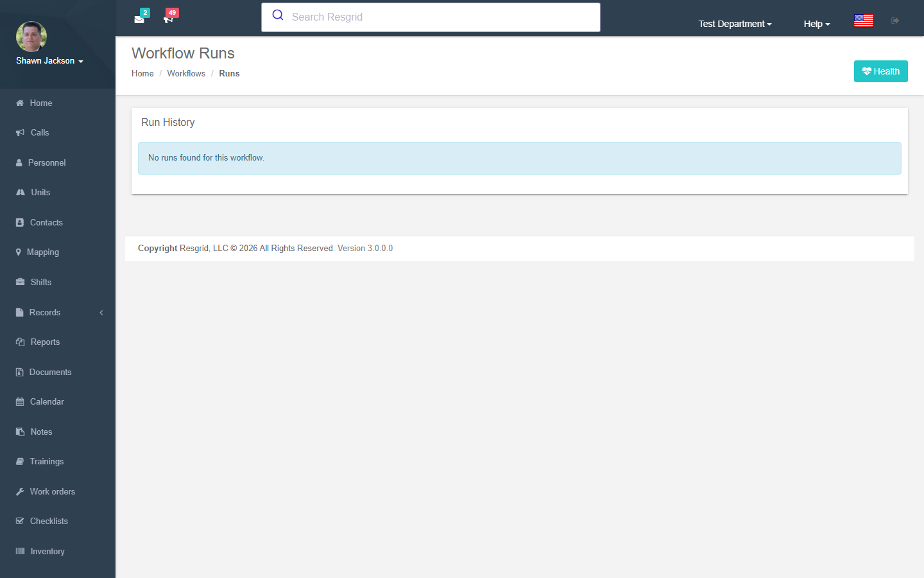The image size is (924, 578).
Task: Go to Home breadcrumb link
Action: 142,74
